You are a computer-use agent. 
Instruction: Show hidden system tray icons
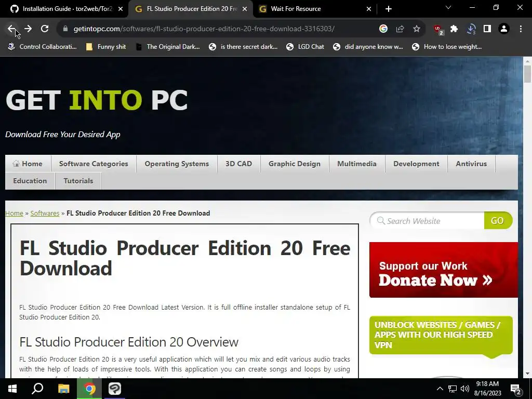coord(440,389)
